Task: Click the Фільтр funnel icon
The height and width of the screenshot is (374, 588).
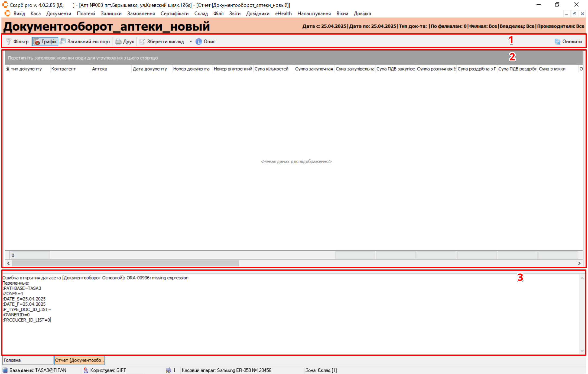Action: tap(9, 41)
